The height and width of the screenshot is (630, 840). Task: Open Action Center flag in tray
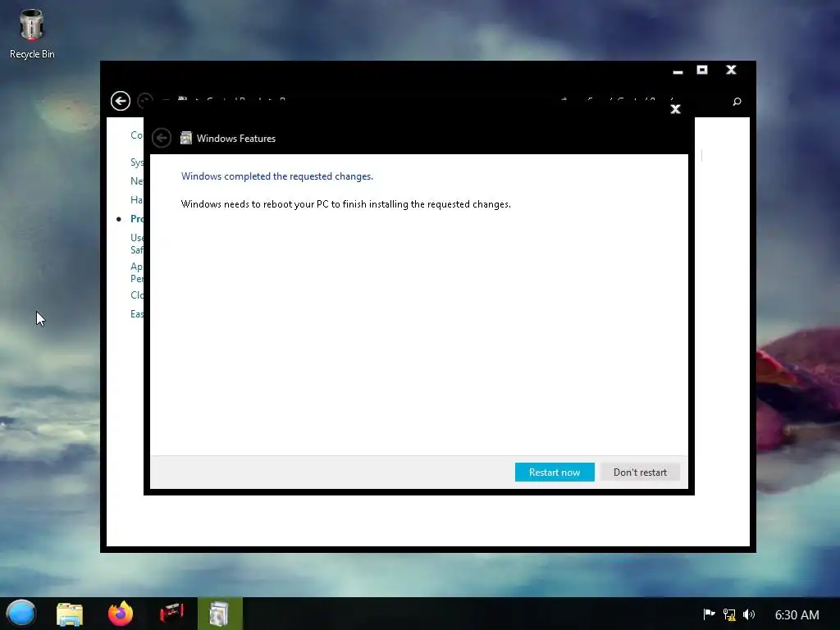coord(709,614)
